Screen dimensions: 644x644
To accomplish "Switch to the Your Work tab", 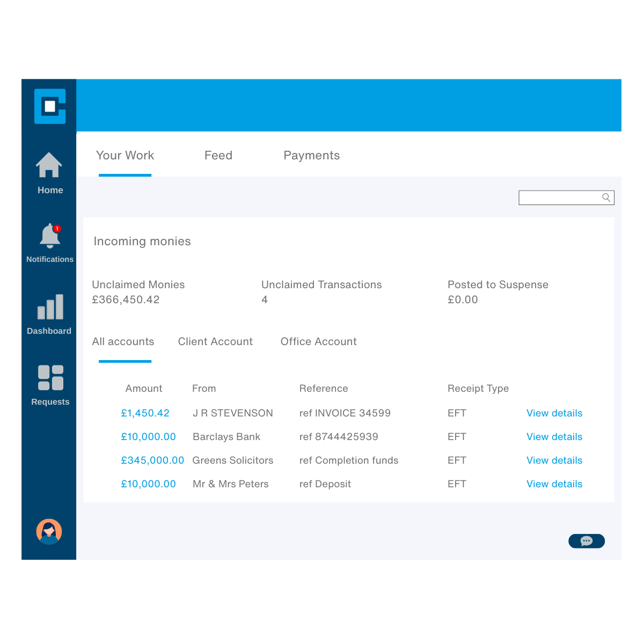I will (125, 156).
